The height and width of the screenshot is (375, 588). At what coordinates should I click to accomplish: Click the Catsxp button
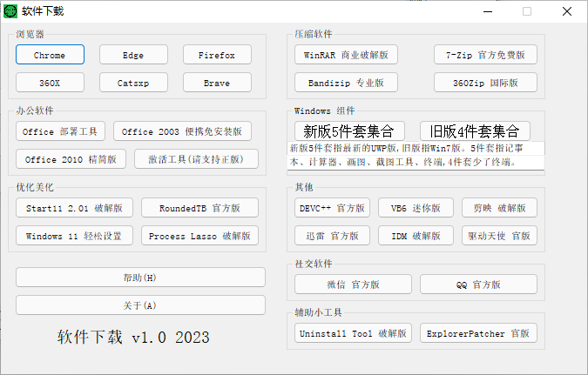click(133, 83)
